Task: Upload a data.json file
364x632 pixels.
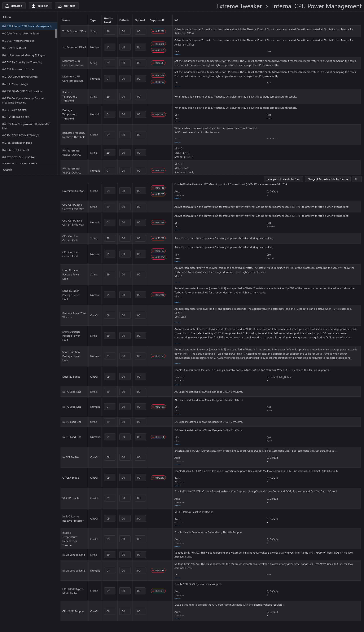Action: click(x=14, y=6)
